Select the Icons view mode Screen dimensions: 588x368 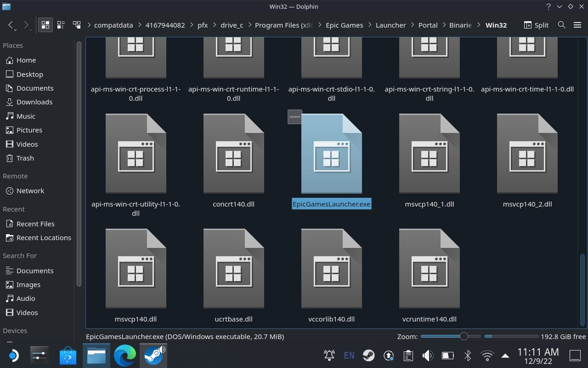click(45, 25)
